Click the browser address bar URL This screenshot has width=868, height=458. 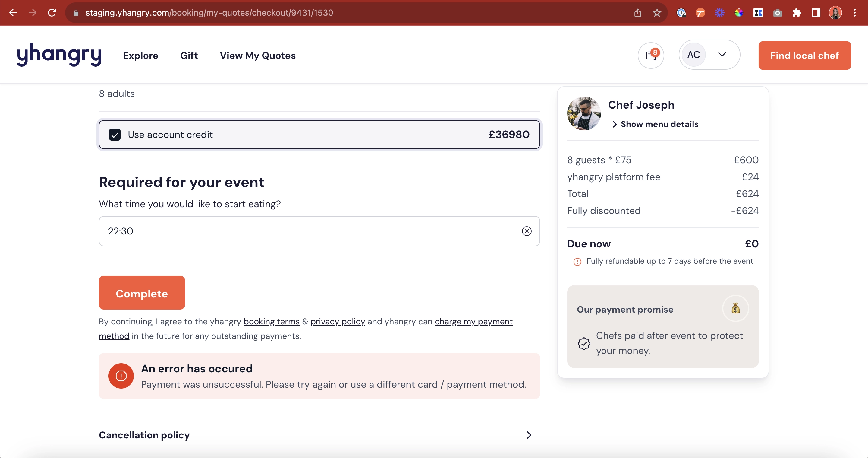click(209, 13)
